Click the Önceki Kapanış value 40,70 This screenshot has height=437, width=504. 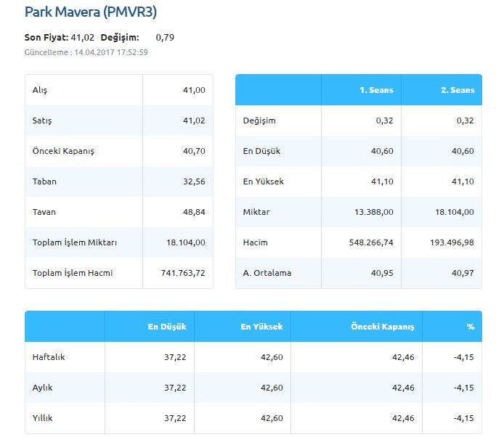tap(194, 151)
